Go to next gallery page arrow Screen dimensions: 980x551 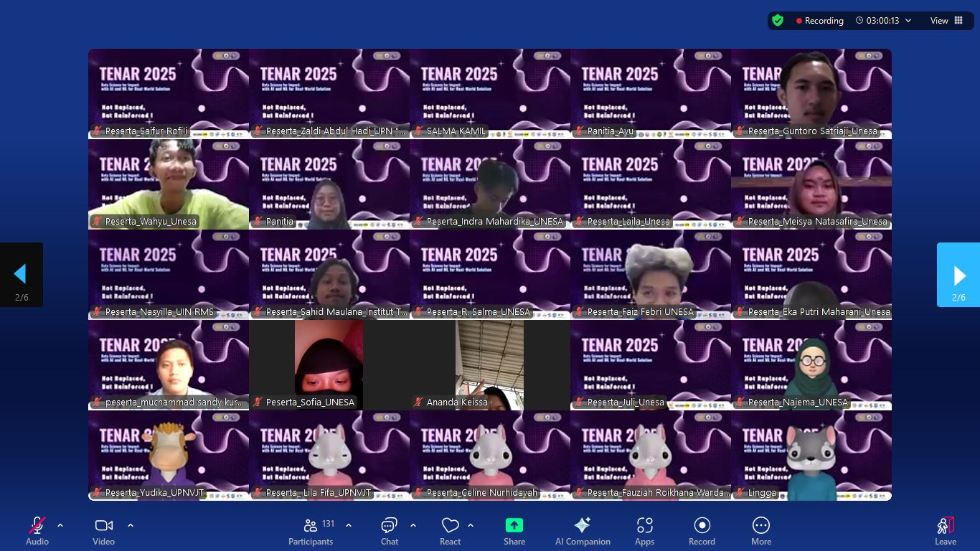tap(958, 275)
